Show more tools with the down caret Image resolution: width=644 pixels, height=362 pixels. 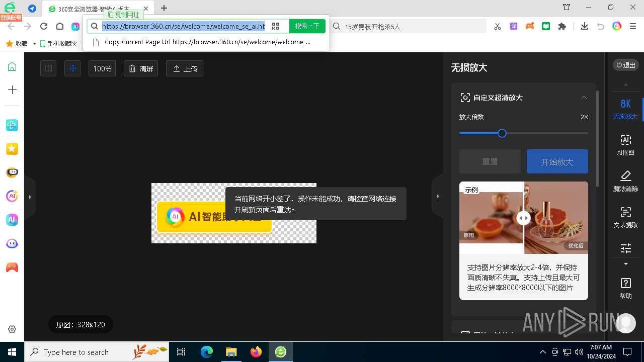(625, 264)
